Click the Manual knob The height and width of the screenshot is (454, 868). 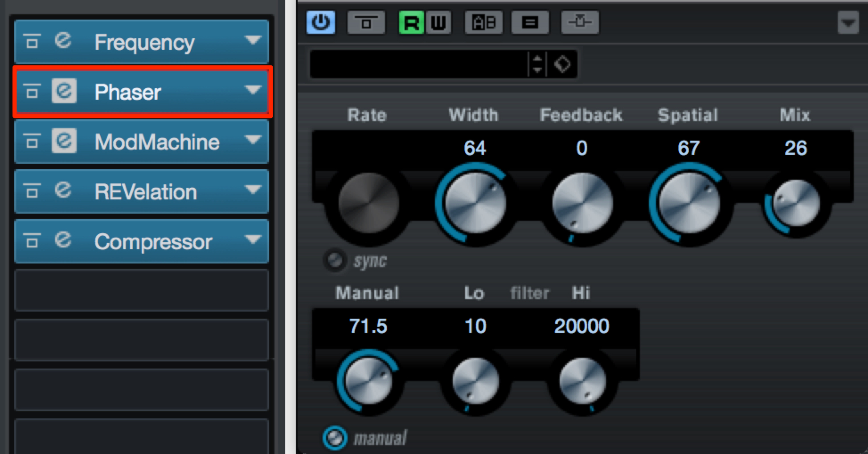pos(368,381)
